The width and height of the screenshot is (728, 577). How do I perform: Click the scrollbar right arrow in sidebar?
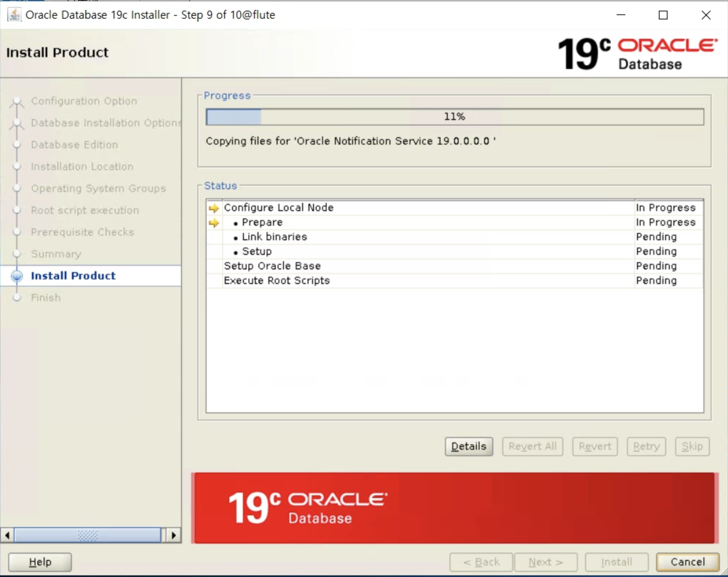[174, 535]
